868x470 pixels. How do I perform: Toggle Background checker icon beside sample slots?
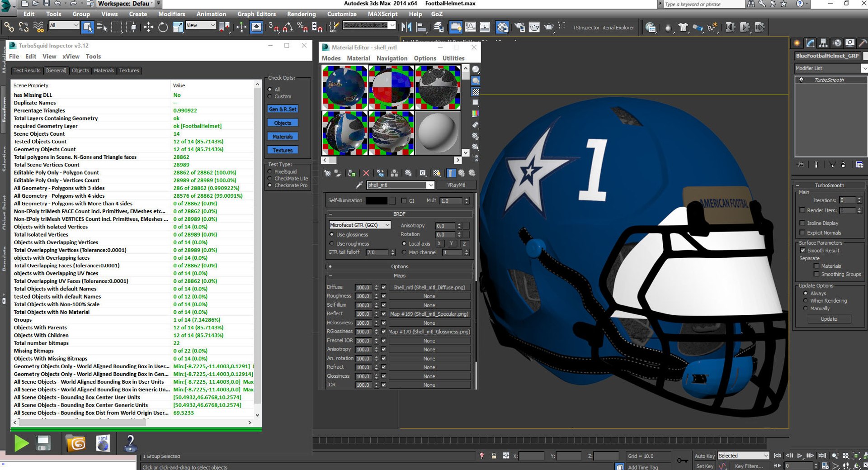(x=476, y=92)
